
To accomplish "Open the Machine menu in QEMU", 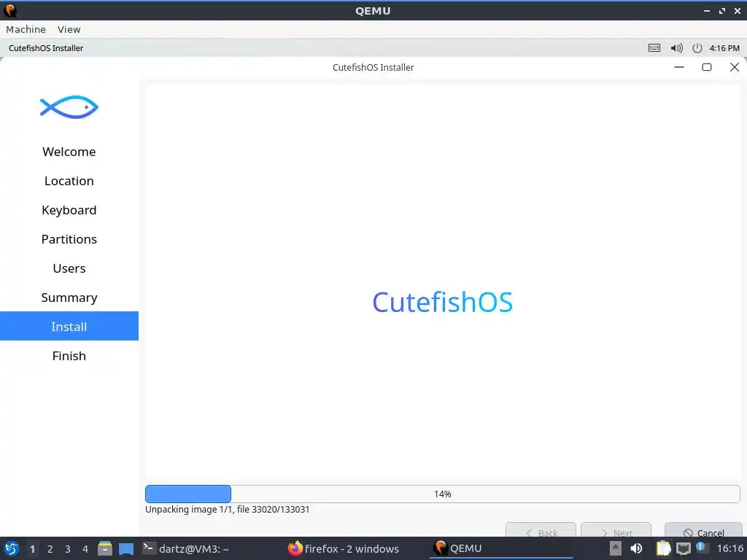I will 26,29.
